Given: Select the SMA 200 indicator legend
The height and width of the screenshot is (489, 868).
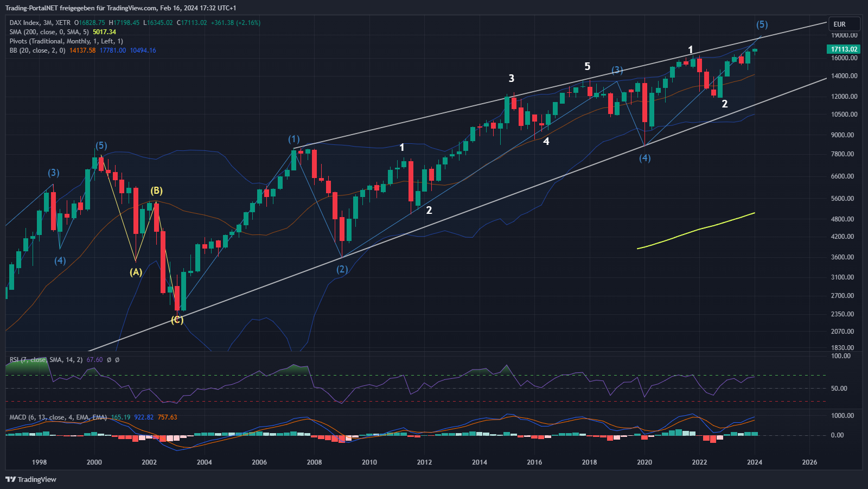Looking at the screenshot, I should 49,32.
